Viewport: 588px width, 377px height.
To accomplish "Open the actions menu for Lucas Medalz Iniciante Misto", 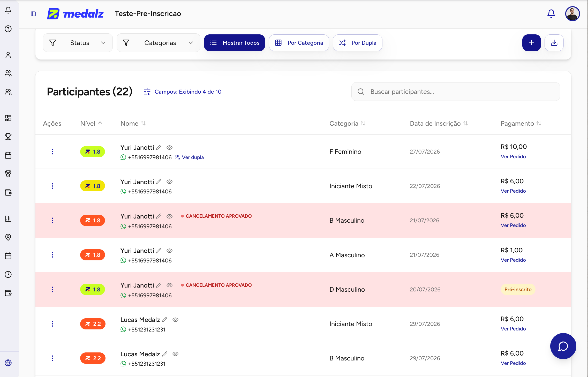I will 52,324.
